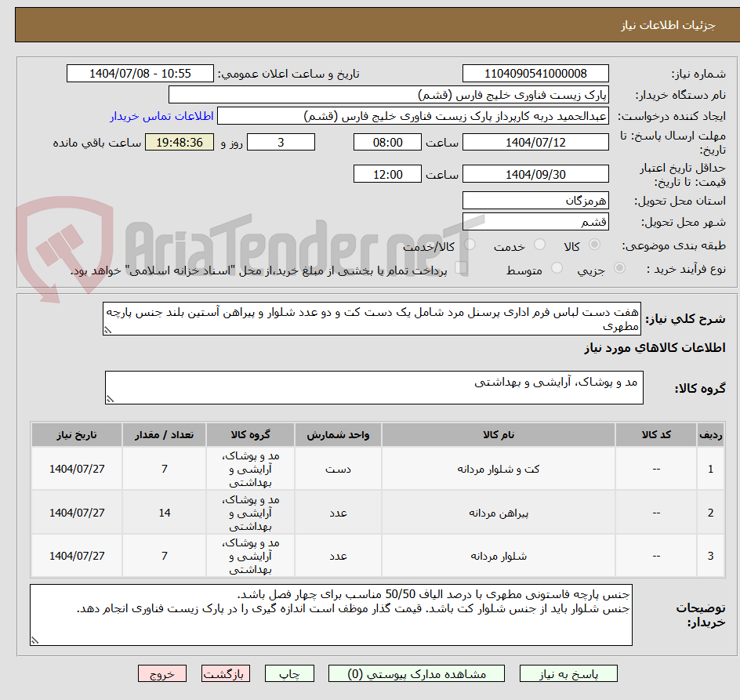This screenshot has height=700, width=740.
Task: Click the خروج button
Action: pos(162,673)
